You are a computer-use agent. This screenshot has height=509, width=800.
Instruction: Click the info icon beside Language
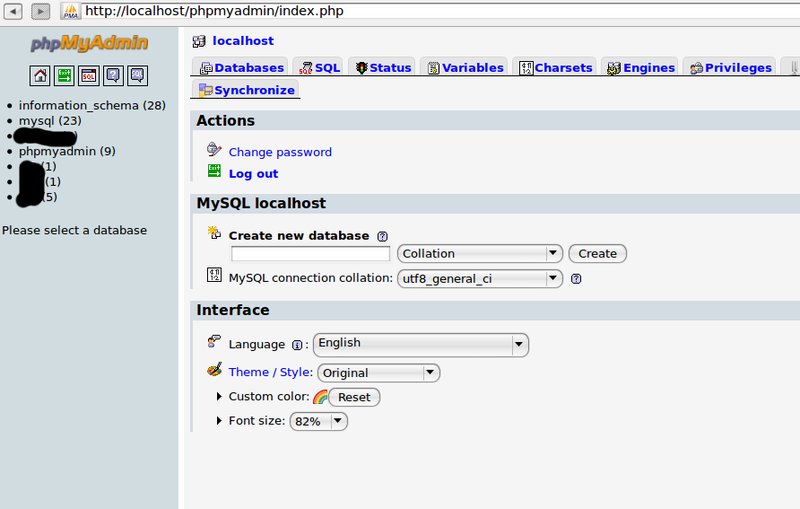click(x=297, y=345)
